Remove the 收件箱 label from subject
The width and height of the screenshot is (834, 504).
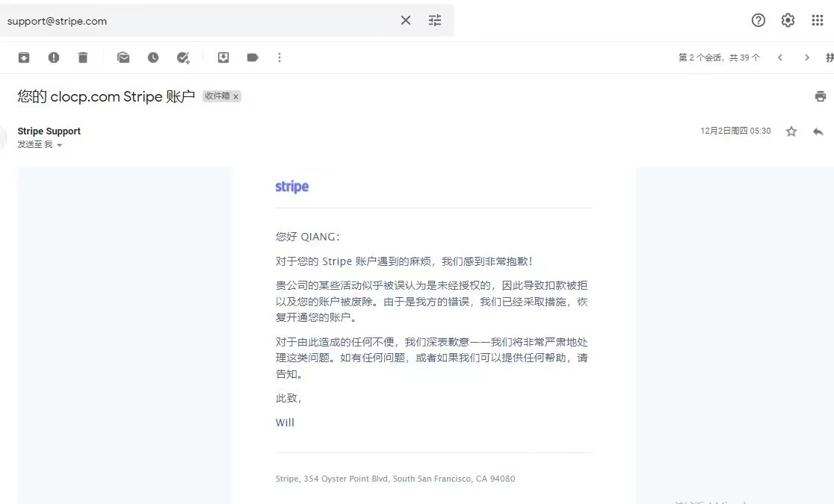[235, 96]
